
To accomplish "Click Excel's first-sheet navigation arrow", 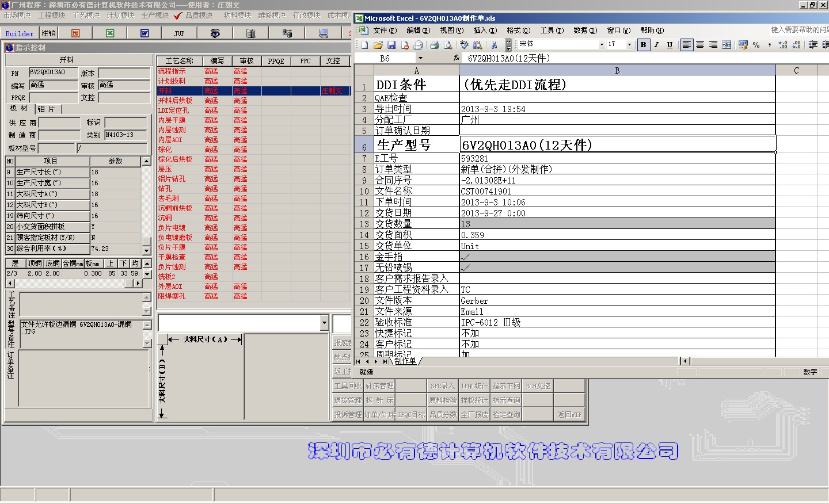I will pyautogui.click(x=358, y=361).
